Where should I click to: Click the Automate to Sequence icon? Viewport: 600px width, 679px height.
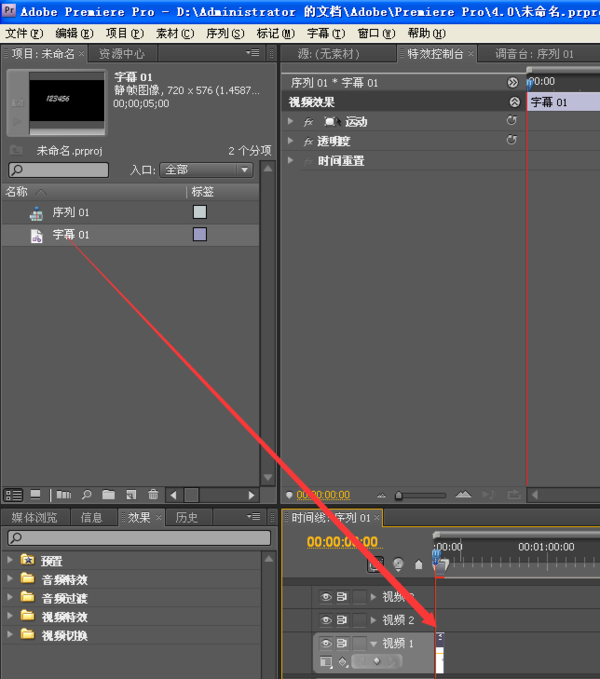[64, 494]
